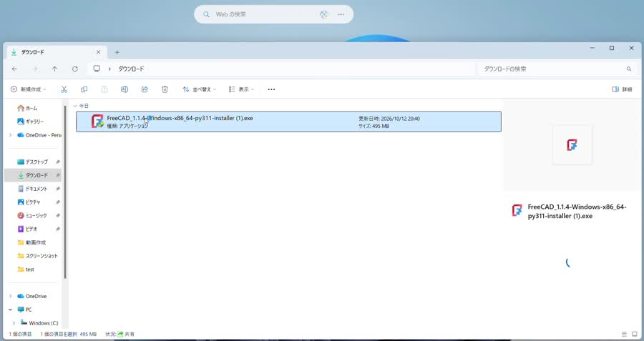Open the test folder in sidebar

point(26,270)
